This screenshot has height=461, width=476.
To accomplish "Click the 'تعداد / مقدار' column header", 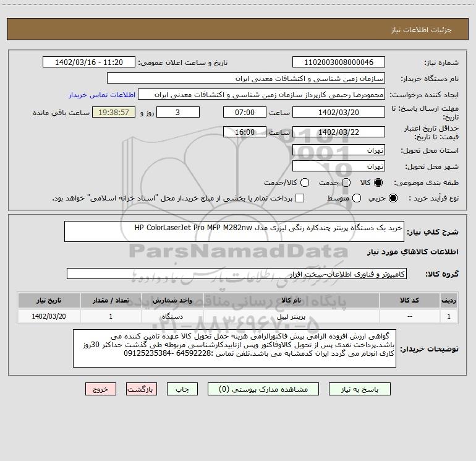I will tap(111, 300).
